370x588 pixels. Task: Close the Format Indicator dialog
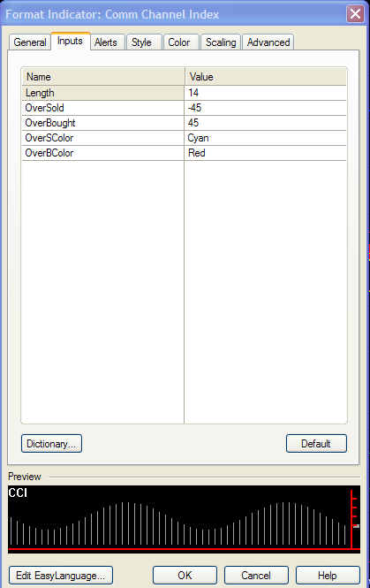[x=355, y=14]
